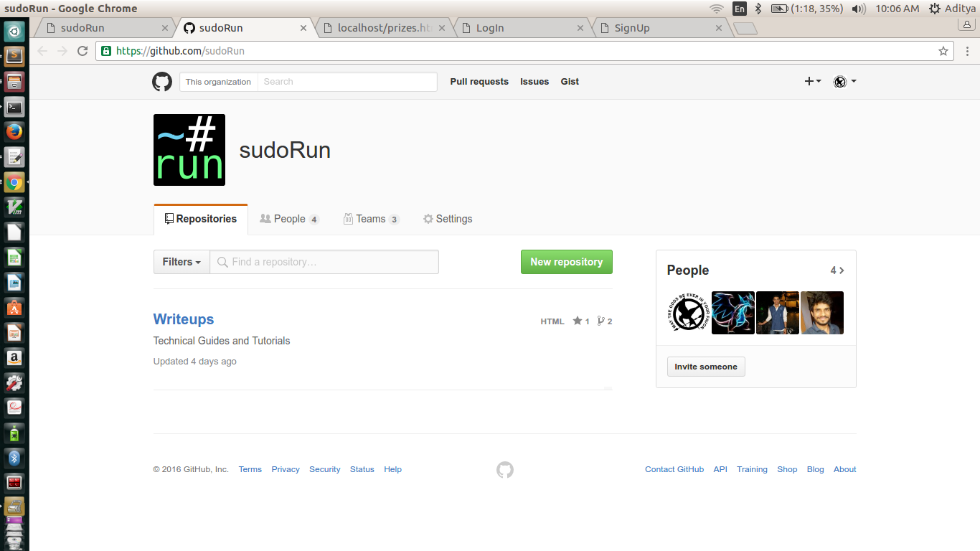Image resolution: width=980 pixels, height=551 pixels.
Task: Click the stargazers star count on Writeups
Action: click(581, 321)
